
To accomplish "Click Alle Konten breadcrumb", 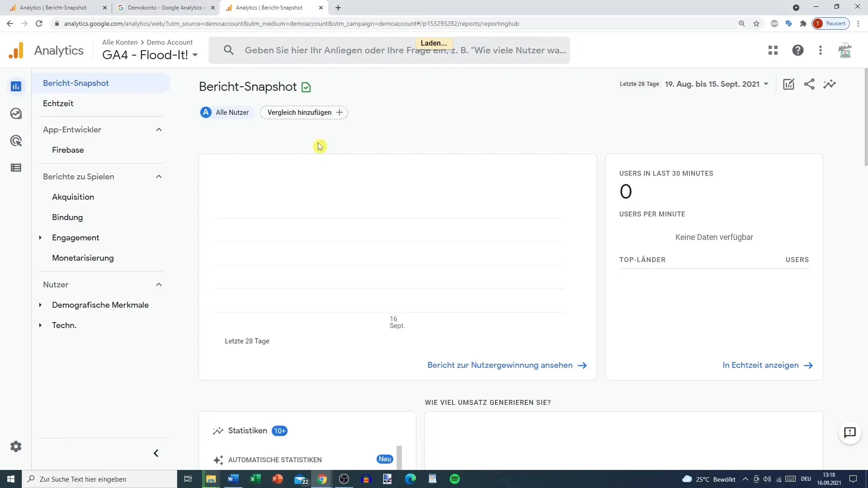I will pyautogui.click(x=120, y=42).
